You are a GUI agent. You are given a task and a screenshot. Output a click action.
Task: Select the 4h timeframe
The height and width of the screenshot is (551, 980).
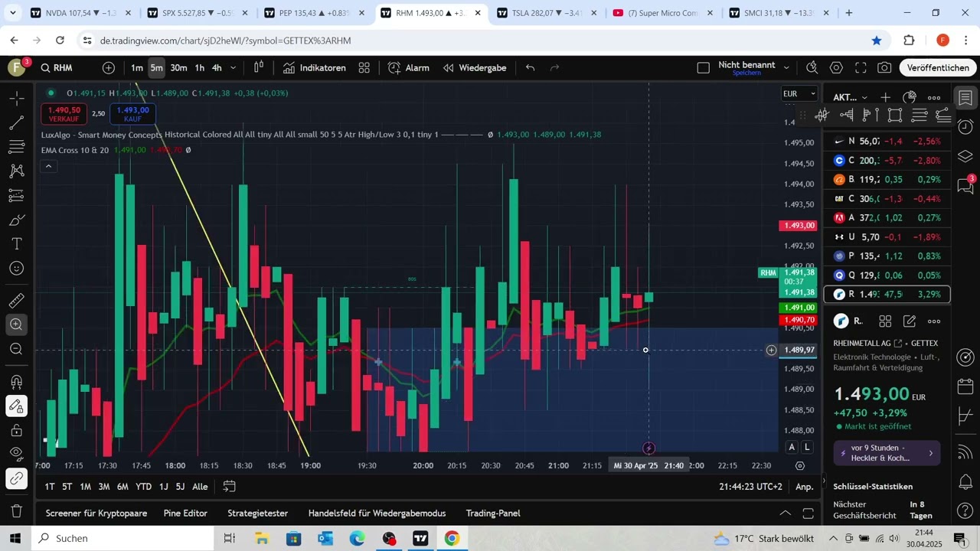click(x=217, y=68)
